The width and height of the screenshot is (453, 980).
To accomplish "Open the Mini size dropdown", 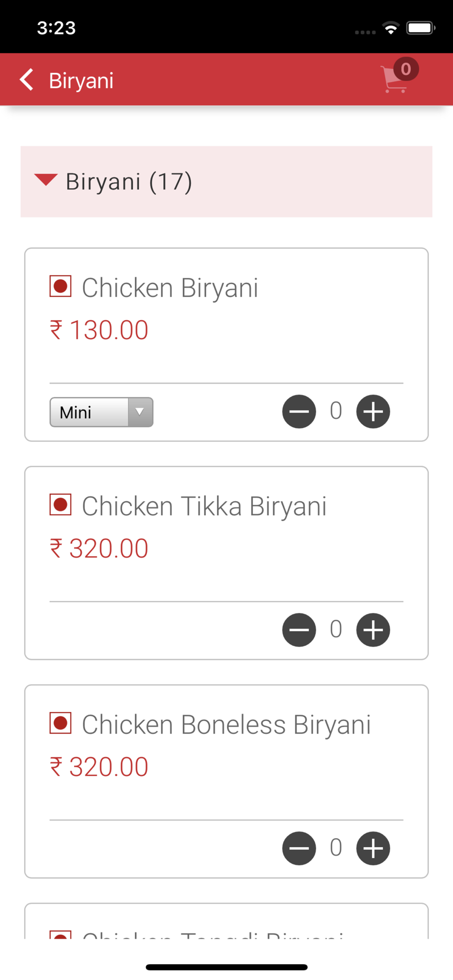I will (x=101, y=412).
